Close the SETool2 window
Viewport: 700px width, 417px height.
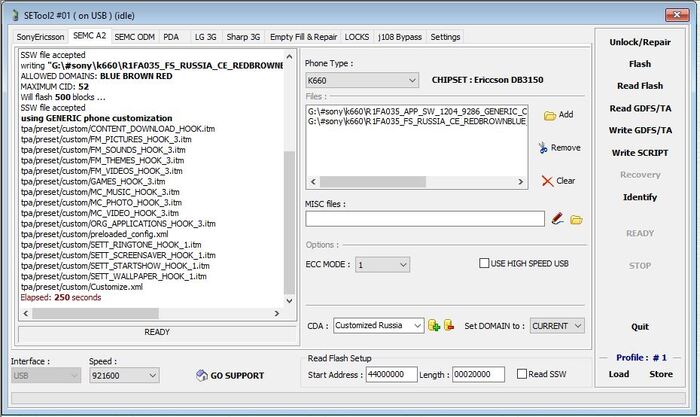tap(677, 15)
